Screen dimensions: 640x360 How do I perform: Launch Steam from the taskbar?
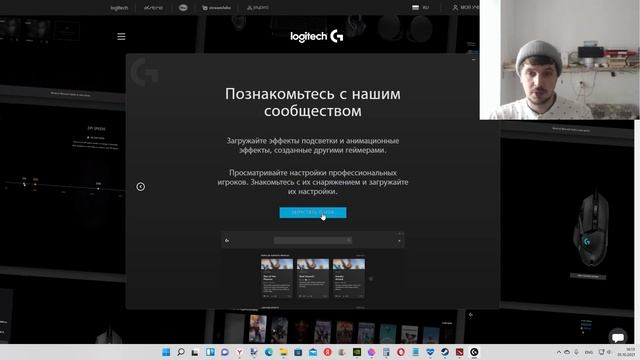coord(444,352)
